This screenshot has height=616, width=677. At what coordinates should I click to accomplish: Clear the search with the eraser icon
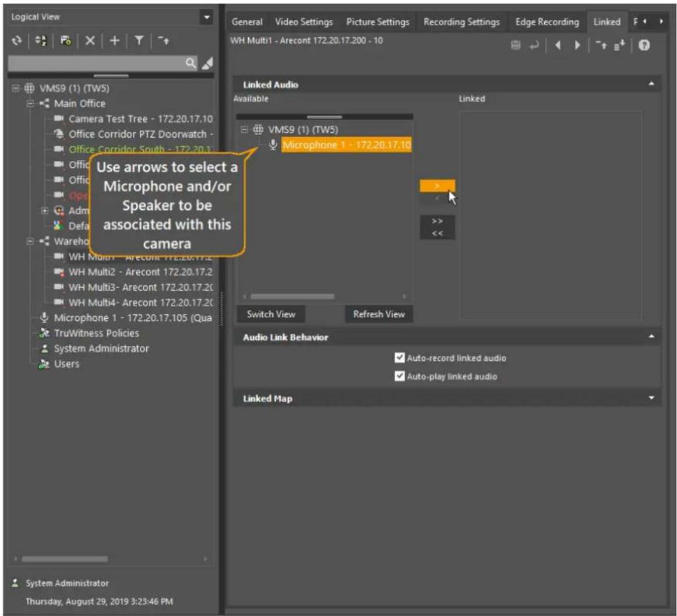pyautogui.click(x=207, y=63)
